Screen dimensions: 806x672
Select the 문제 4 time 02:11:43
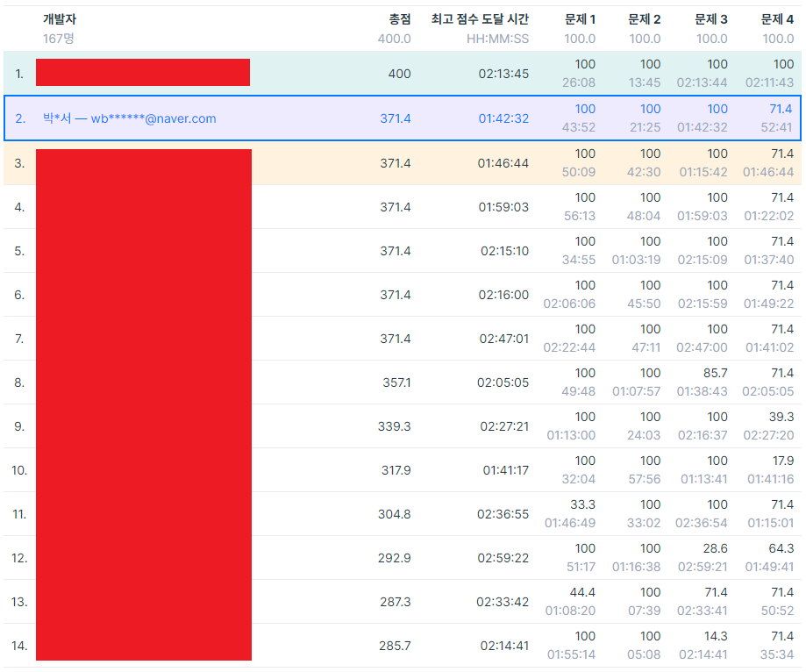(769, 82)
